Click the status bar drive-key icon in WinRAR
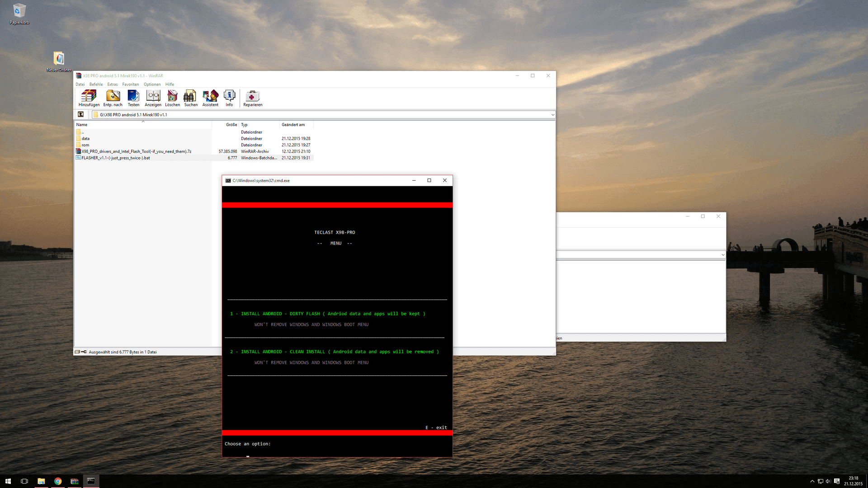The image size is (868, 488). pyautogui.click(x=80, y=352)
